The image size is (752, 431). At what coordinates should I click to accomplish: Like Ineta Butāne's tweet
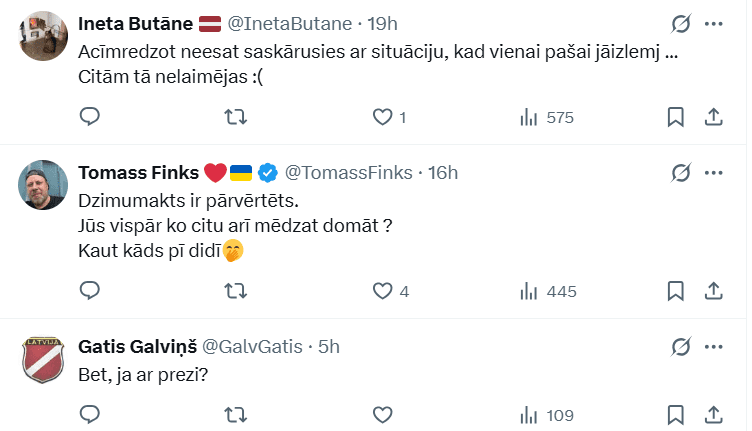click(381, 117)
